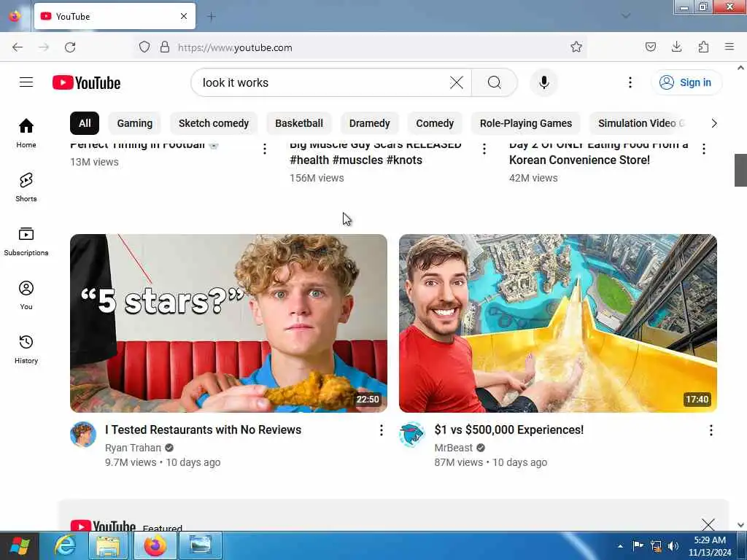Open Subscriptions in the sidebar
The width and height of the screenshot is (747, 560).
pos(26,241)
